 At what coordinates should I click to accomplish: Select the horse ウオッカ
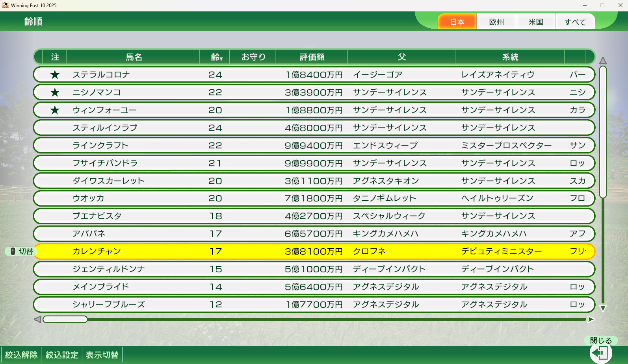(314, 198)
